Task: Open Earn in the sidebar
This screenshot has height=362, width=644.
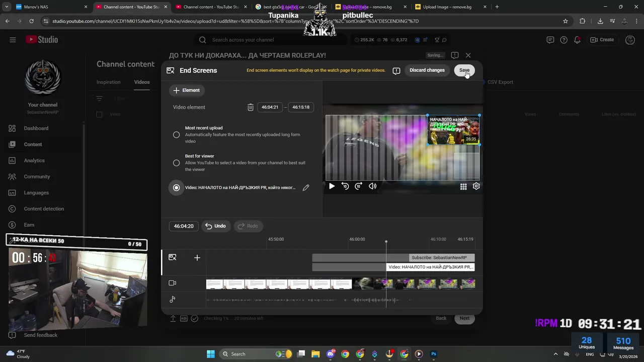Action: pyautogui.click(x=42, y=225)
